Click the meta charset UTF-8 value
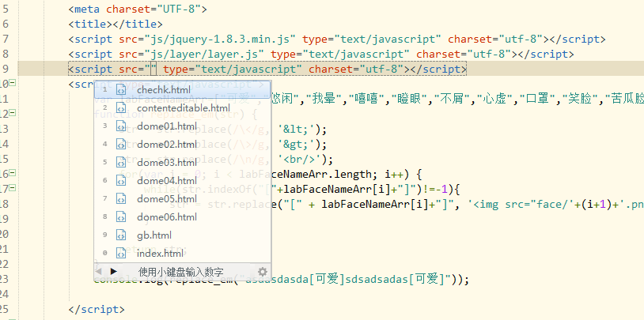The width and height of the screenshot is (644, 320). coord(180,9)
